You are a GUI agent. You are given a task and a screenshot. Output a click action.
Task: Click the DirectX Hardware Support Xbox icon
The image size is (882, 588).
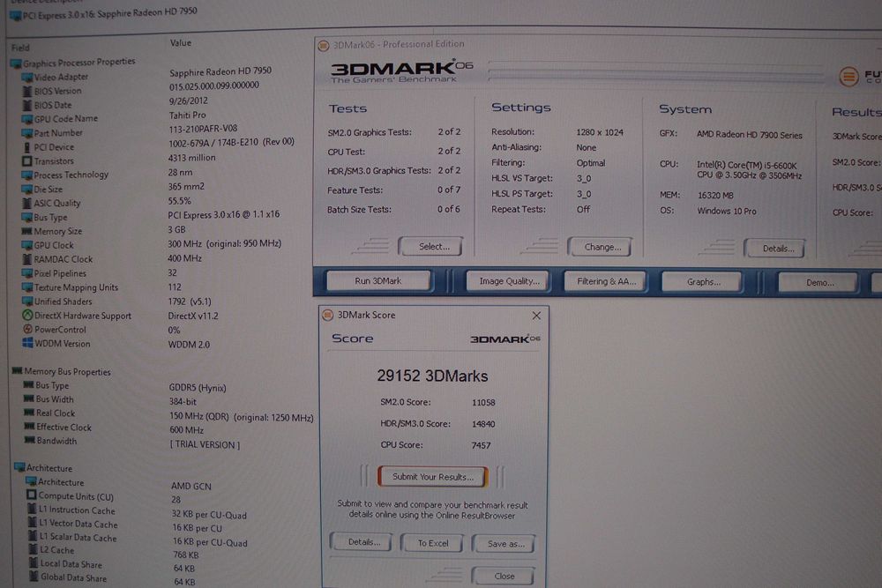tap(27, 316)
